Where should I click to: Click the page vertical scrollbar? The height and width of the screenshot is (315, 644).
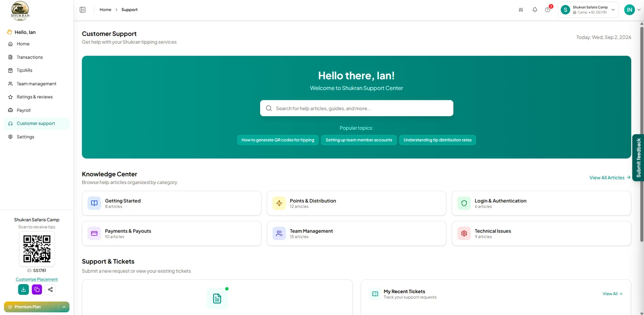coord(641,134)
